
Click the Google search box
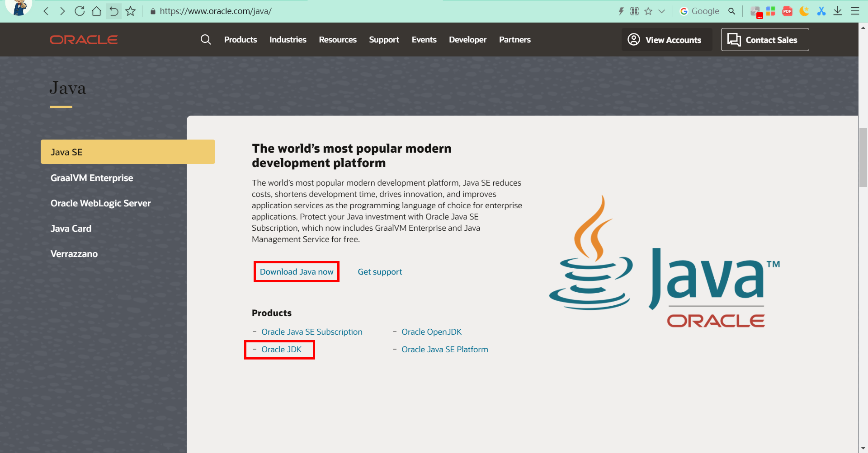pyautogui.click(x=705, y=11)
